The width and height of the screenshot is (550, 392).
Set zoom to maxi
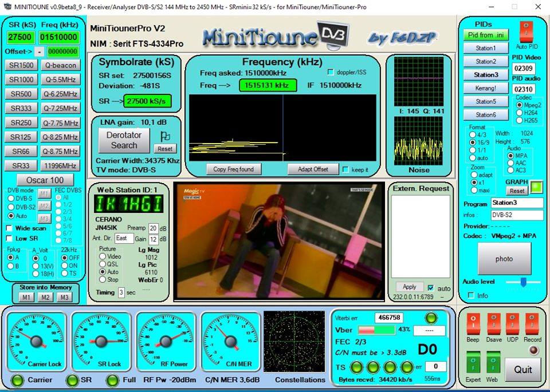474,190
